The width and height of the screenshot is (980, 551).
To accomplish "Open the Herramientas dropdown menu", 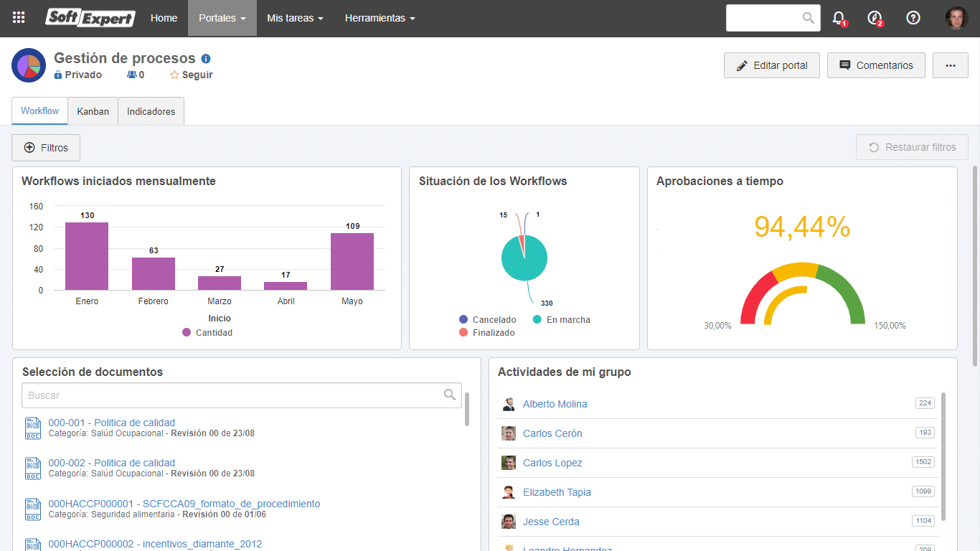I will [x=380, y=18].
